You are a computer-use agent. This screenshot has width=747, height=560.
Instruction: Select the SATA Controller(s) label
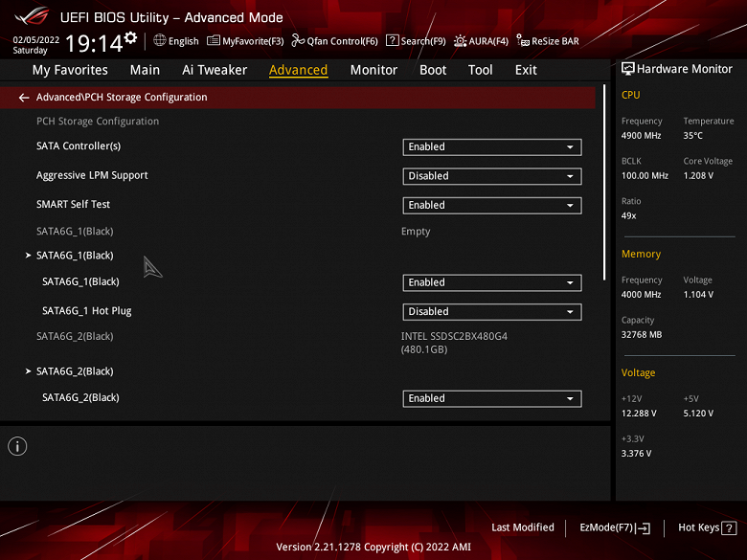79,146
